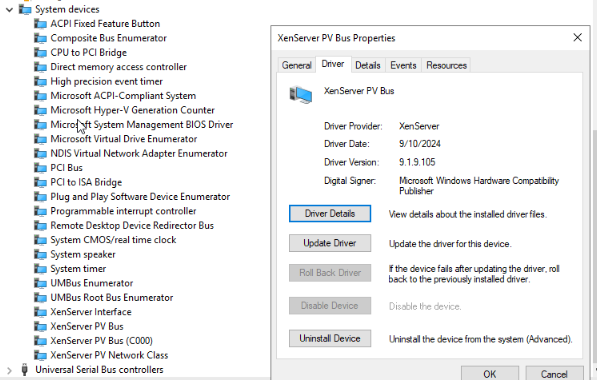
Task: Click the Driver Details button
Action: tap(330, 214)
